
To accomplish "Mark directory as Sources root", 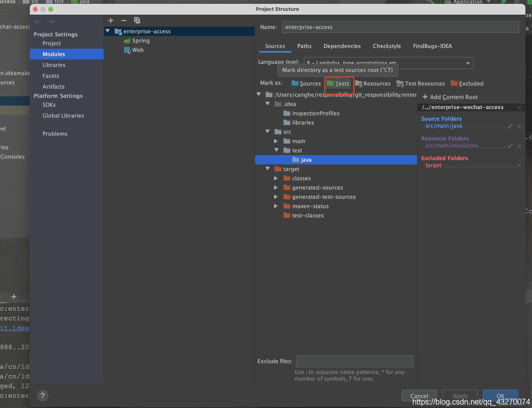I will (x=306, y=84).
